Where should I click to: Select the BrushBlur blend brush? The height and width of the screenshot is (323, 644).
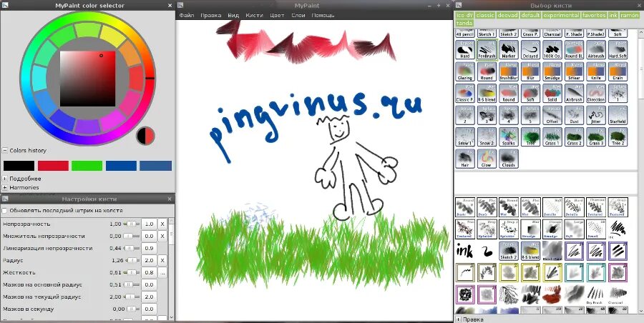(x=509, y=71)
